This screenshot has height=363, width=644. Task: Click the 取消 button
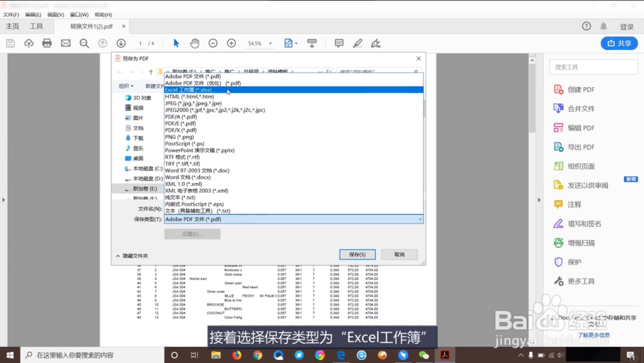(399, 255)
